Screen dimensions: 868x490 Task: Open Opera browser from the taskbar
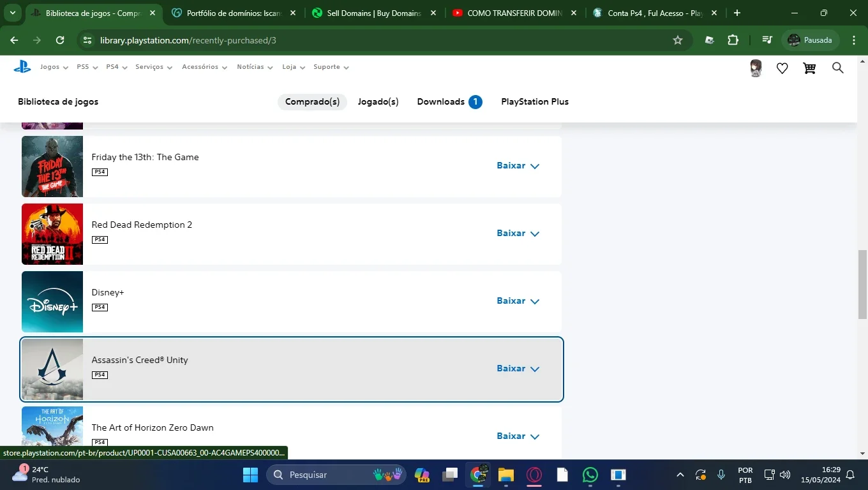[534, 475]
